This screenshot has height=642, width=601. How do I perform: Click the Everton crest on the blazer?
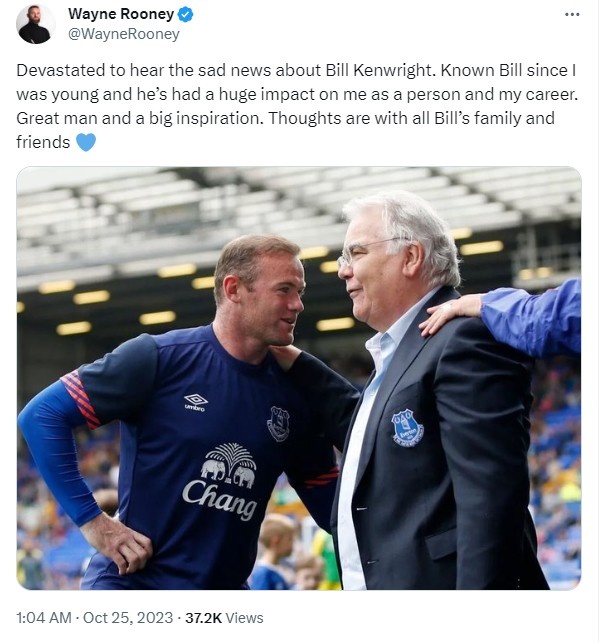pos(407,427)
